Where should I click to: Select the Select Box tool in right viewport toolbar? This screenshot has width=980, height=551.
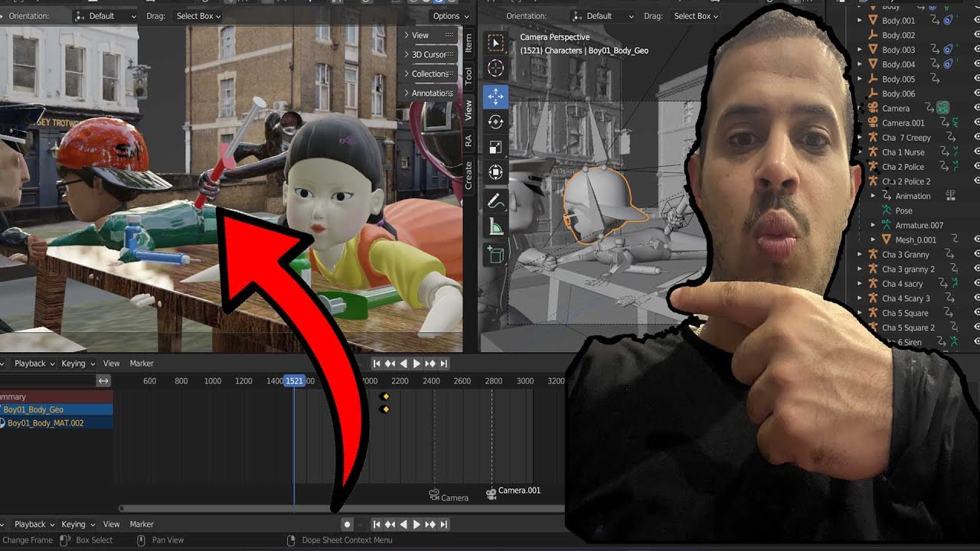point(495,43)
